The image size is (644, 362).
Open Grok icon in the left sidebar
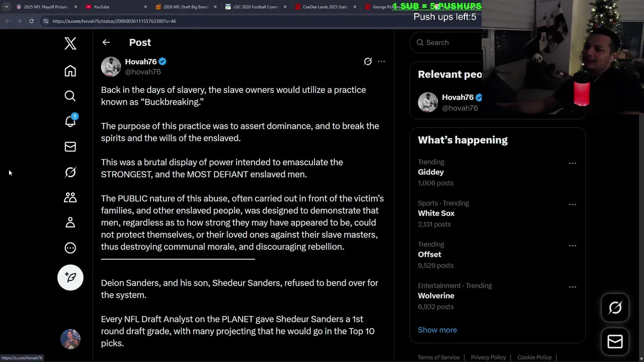click(70, 172)
